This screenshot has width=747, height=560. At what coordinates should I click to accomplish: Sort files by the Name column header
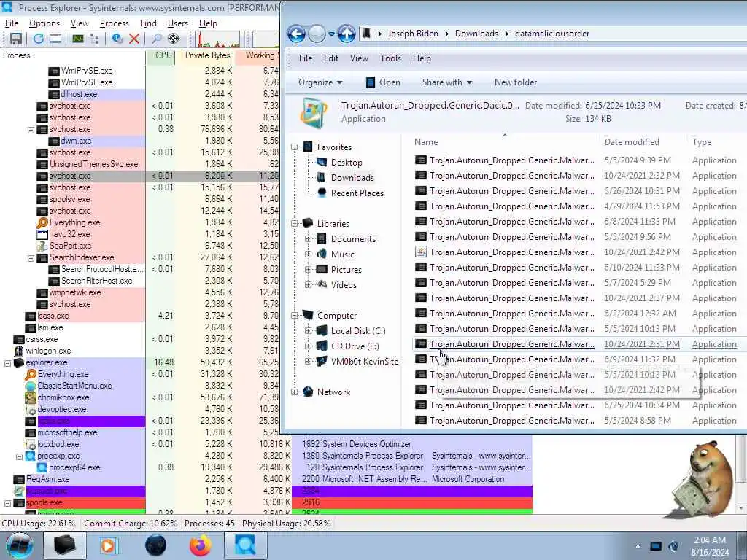coord(426,142)
